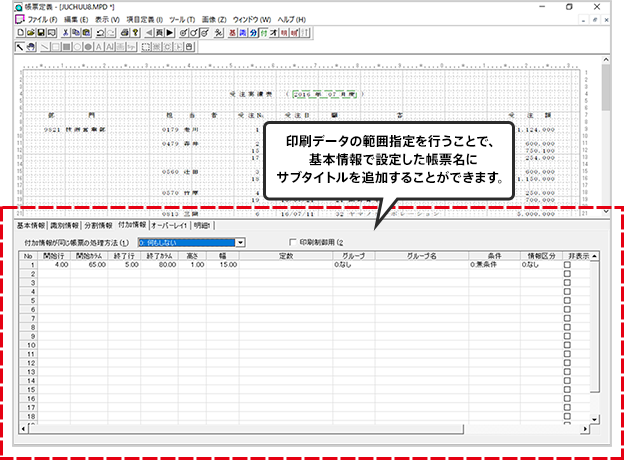624x460 pixels.
Task: Click the Open folder toolbar icon
Action: pyautogui.click(x=31, y=33)
